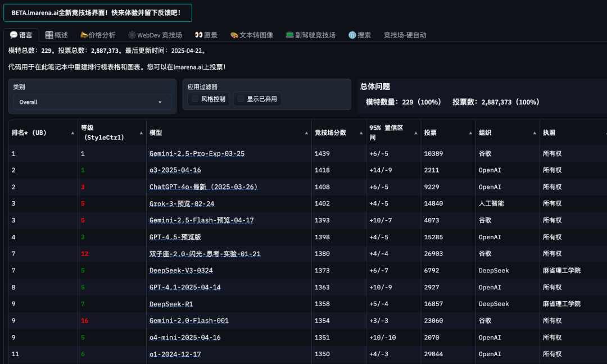
Task: Open the 搜索 tab
Action: pyautogui.click(x=360, y=35)
